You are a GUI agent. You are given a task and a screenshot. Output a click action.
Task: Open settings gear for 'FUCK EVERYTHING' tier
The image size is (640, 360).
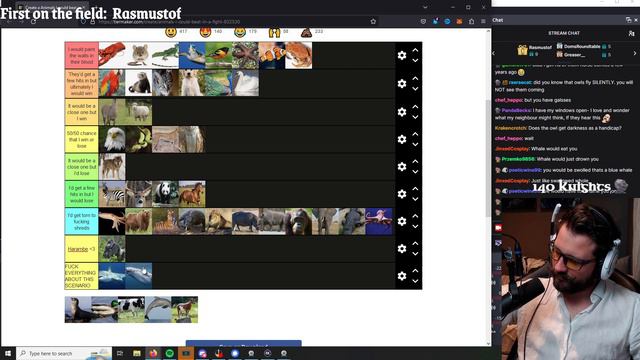coord(402,276)
